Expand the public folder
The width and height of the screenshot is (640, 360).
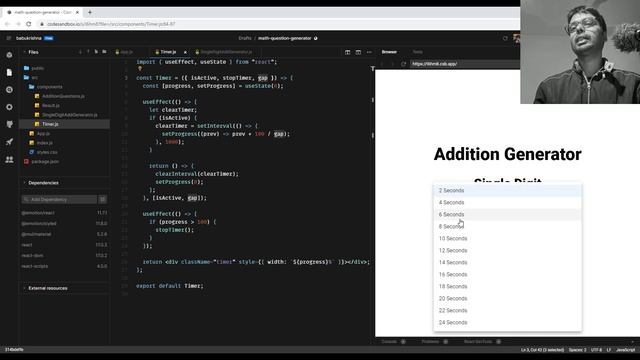click(34, 68)
